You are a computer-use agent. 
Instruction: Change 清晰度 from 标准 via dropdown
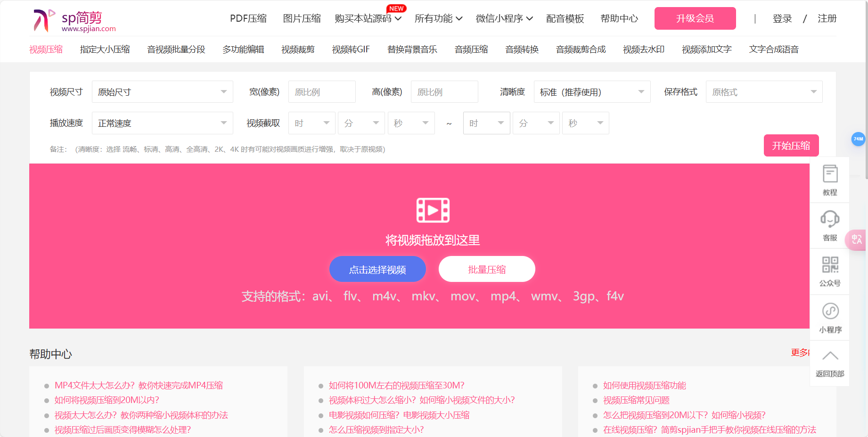coord(592,91)
